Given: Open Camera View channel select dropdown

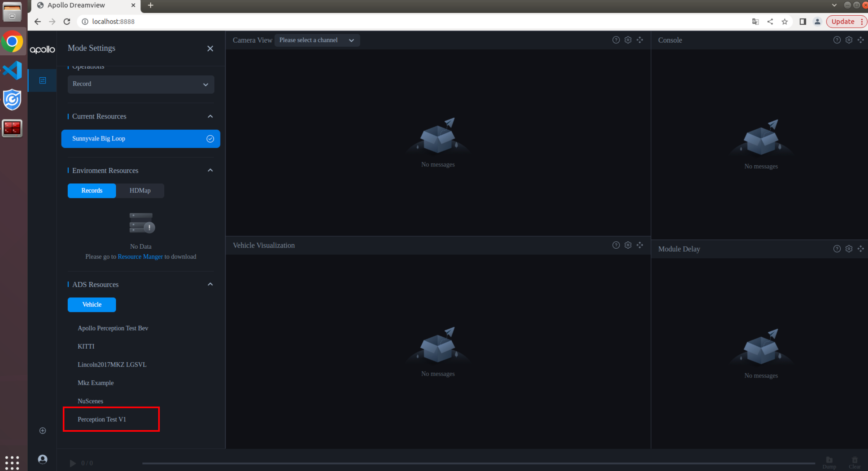Looking at the screenshot, I should point(316,40).
